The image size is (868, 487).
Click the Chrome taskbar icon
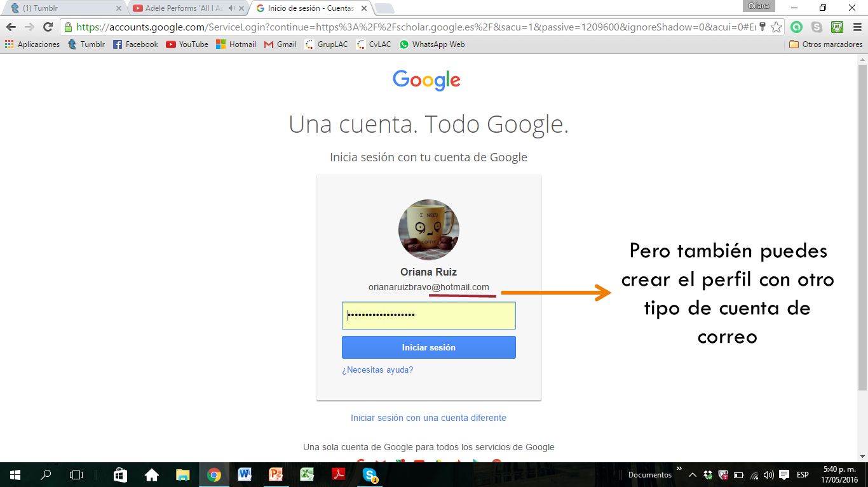pos(214,474)
